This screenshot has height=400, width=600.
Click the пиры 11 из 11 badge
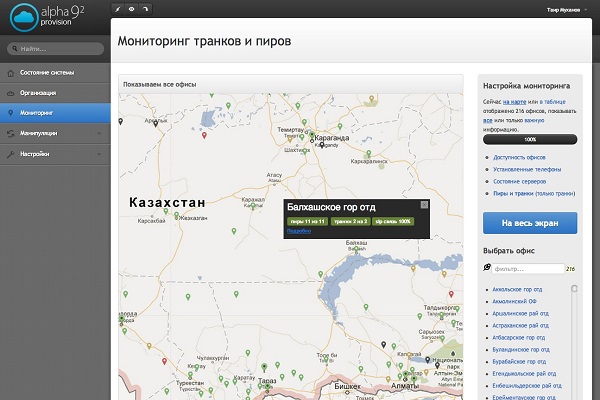307,221
